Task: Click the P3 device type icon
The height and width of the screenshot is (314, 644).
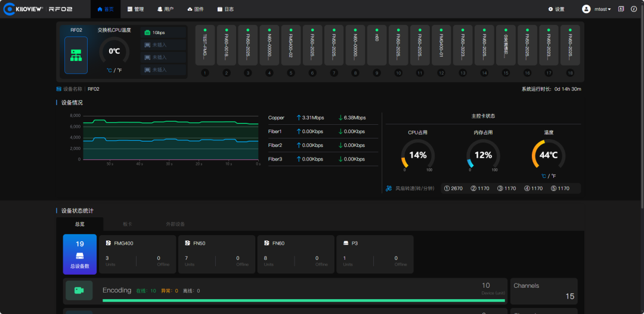Action: (346, 244)
